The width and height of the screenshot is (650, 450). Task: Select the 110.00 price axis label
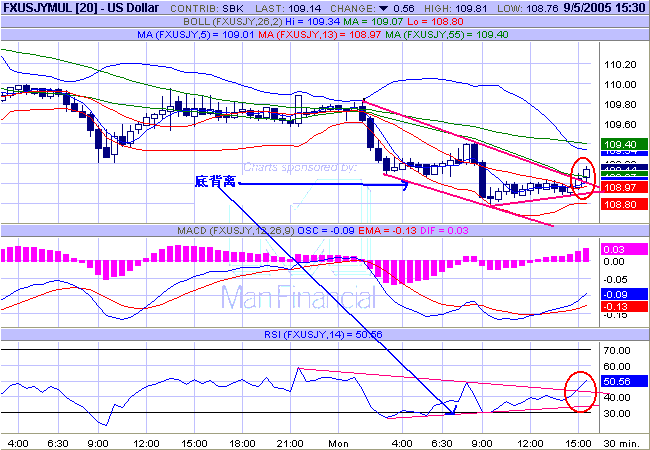pyautogui.click(x=620, y=85)
